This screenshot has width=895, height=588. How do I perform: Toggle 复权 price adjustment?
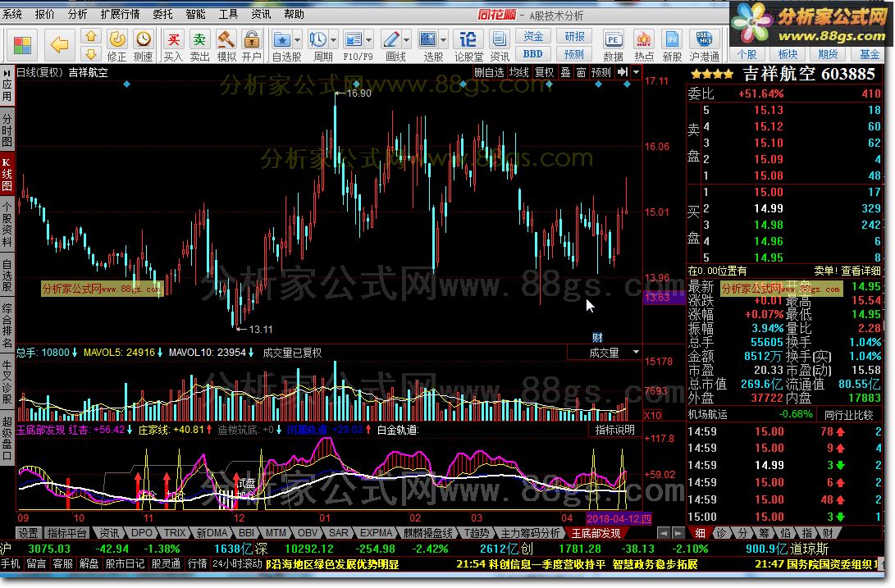[544, 72]
